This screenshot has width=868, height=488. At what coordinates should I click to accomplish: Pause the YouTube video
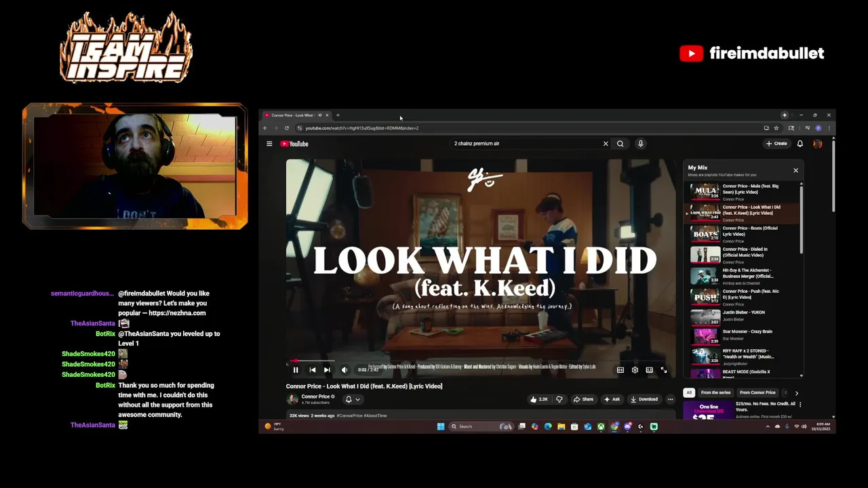pos(296,370)
